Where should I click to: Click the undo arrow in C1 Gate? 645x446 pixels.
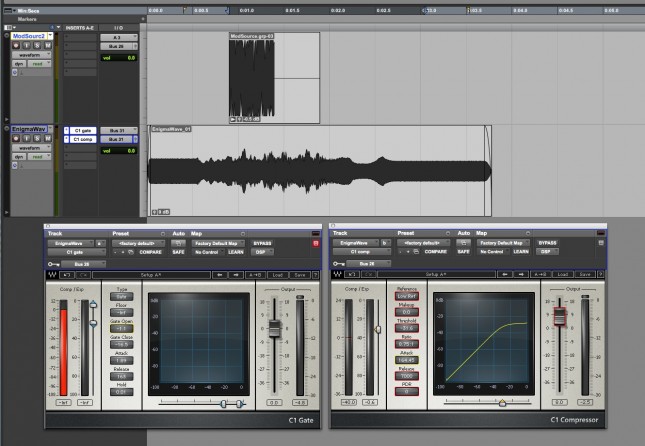pos(66,274)
